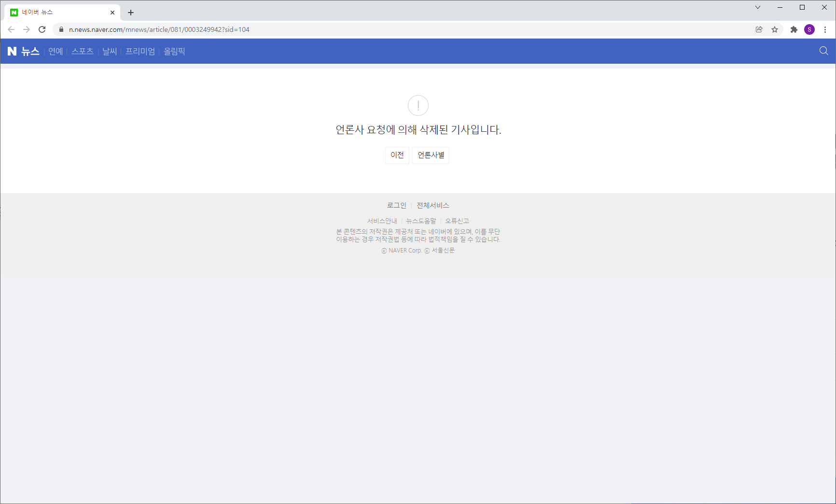The width and height of the screenshot is (836, 504).
Task: Open the search magnifier icon in the header
Action: [824, 51]
